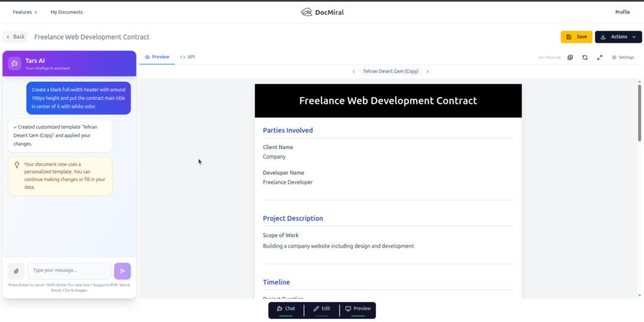Expand the Features menu
This screenshot has width=644, height=322.
(x=25, y=12)
